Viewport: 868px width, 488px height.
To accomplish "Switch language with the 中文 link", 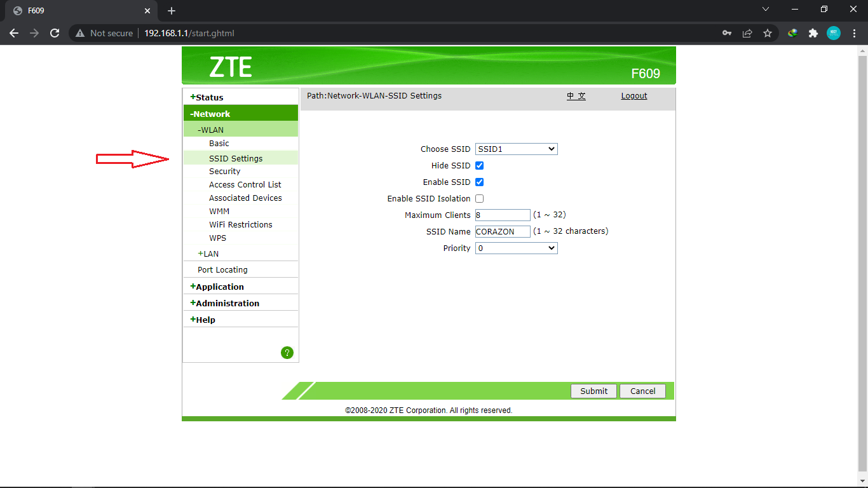I will 576,96.
